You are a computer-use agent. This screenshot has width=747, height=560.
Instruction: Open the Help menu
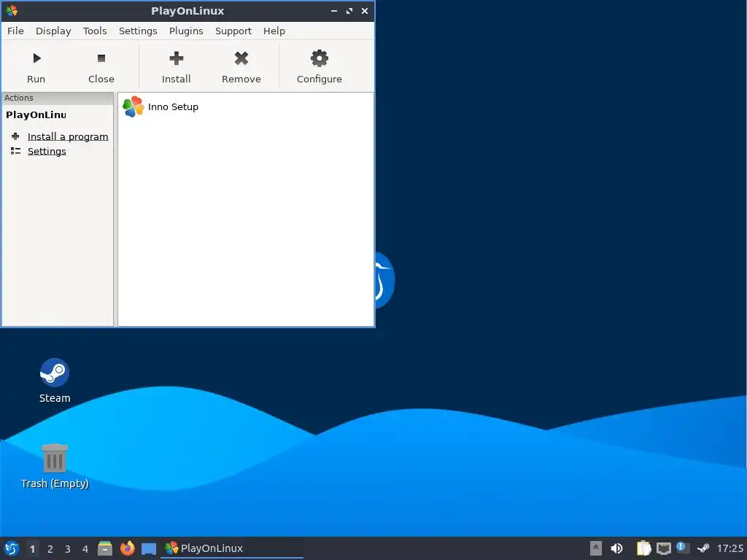274,31
